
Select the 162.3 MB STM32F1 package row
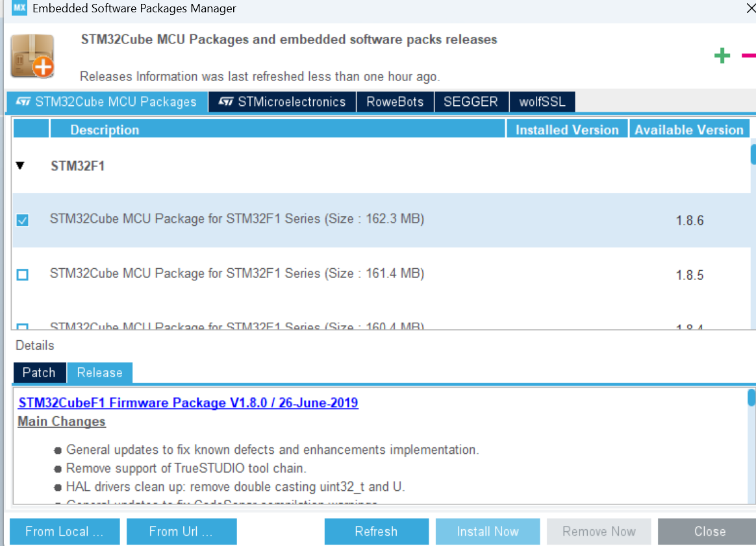[381, 220]
